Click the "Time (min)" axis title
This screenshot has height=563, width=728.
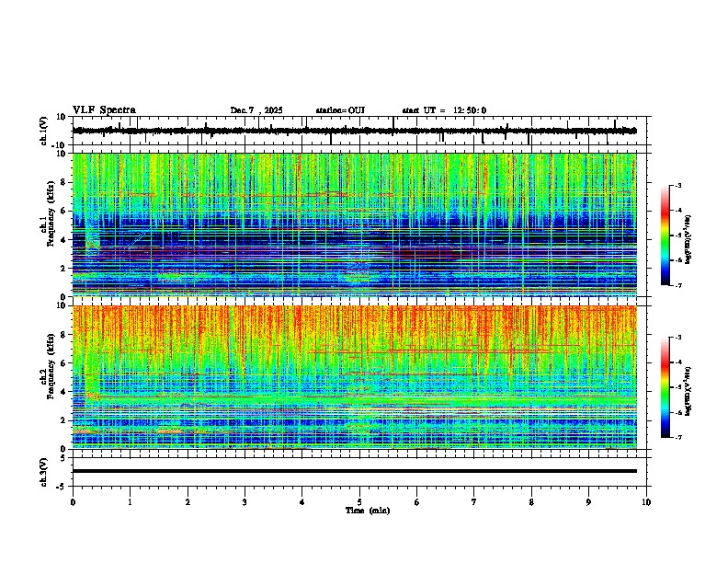coord(368,511)
